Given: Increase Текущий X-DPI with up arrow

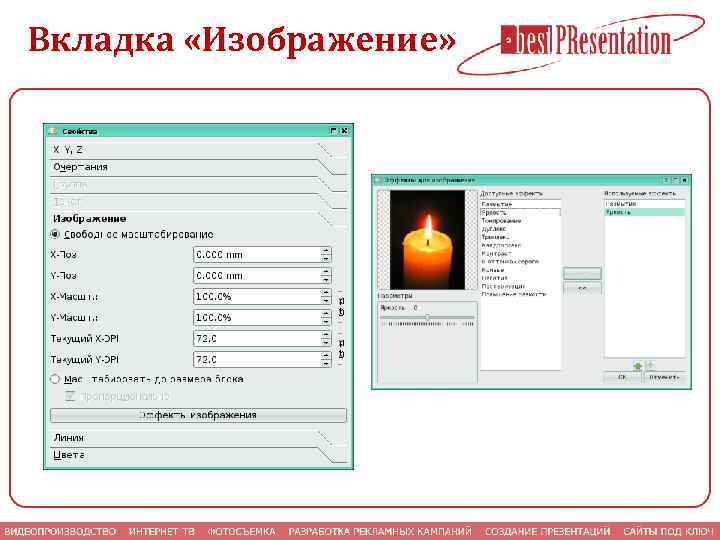Looking at the screenshot, I should click(x=326, y=335).
